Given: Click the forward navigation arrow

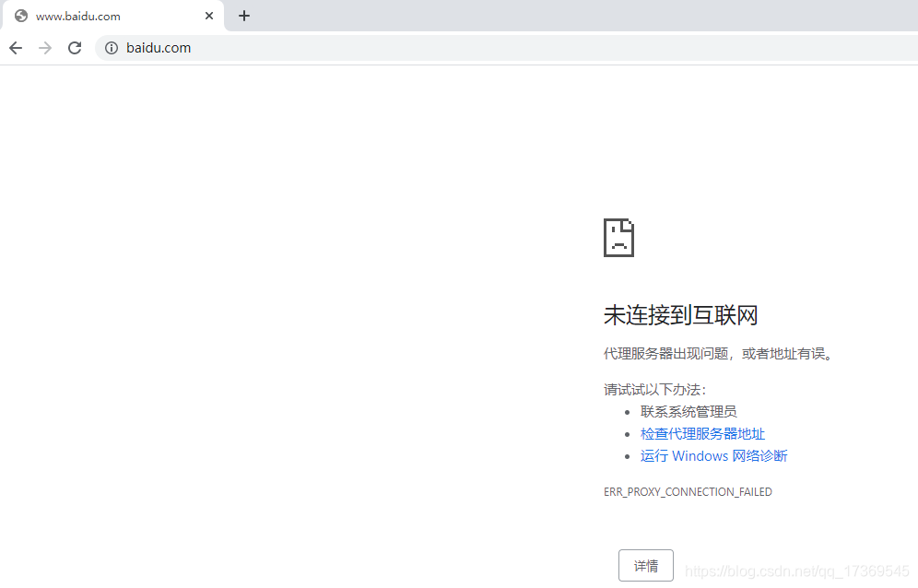Looking at the screenshot, I should 45,48.
